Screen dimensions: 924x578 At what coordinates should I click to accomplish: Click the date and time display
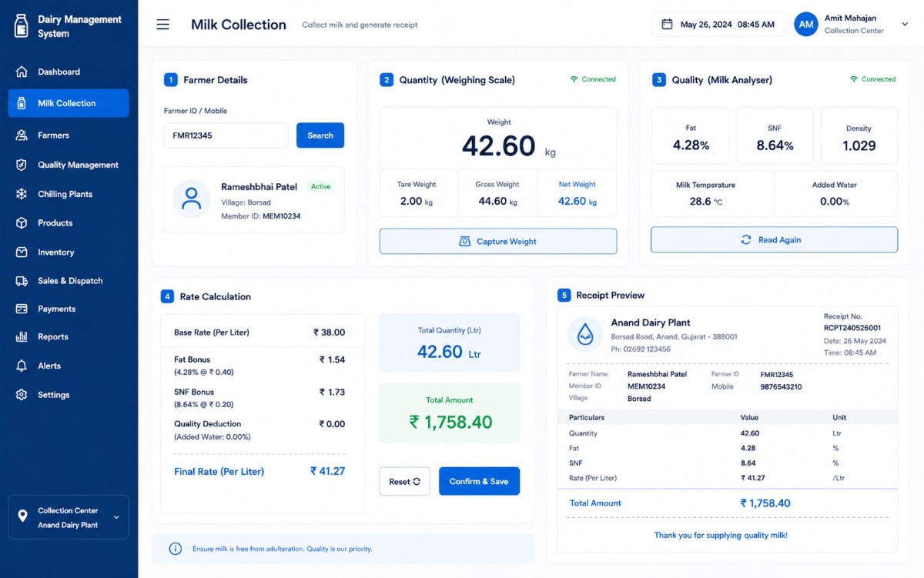click(718, 24)
